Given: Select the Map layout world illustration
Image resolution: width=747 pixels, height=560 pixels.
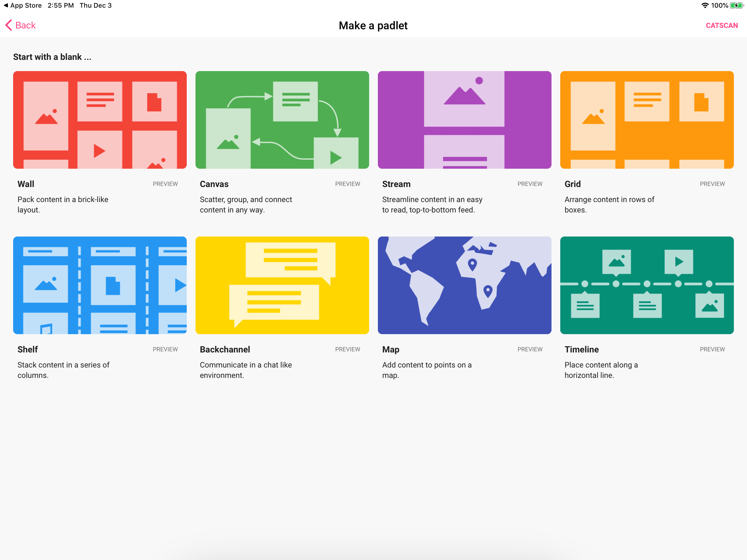Looking at the screenshot, I should point(464,285).
